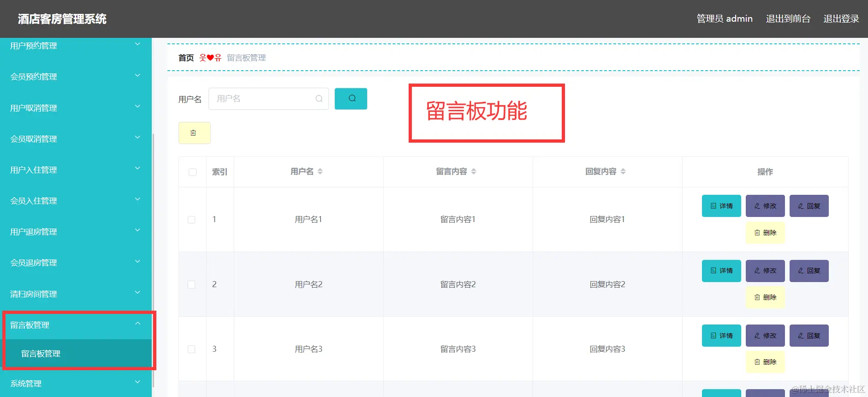
Task: Click cell 回复内容2
Action: pos(607,284)
